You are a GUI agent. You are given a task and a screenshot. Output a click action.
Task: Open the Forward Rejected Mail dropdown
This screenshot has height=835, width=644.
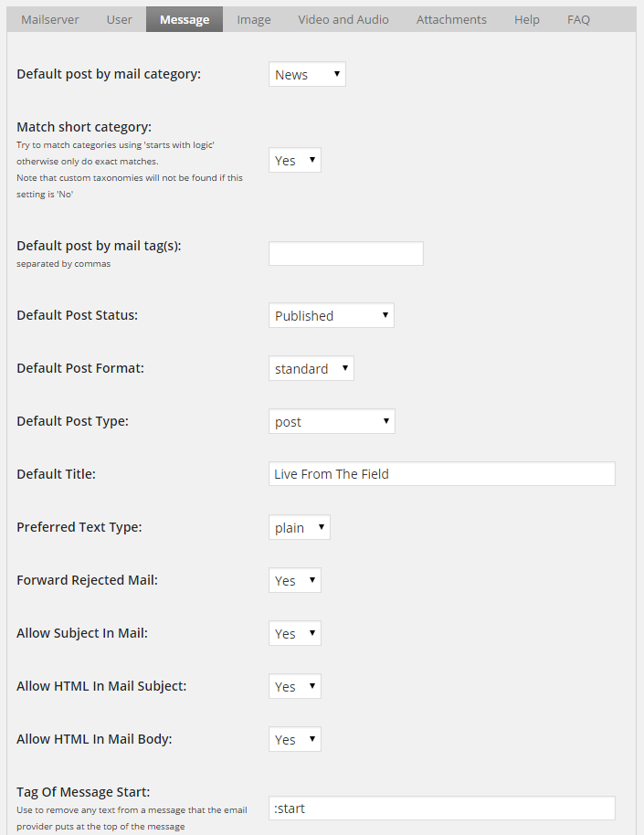pyautogui.click(x=294, y=581)
